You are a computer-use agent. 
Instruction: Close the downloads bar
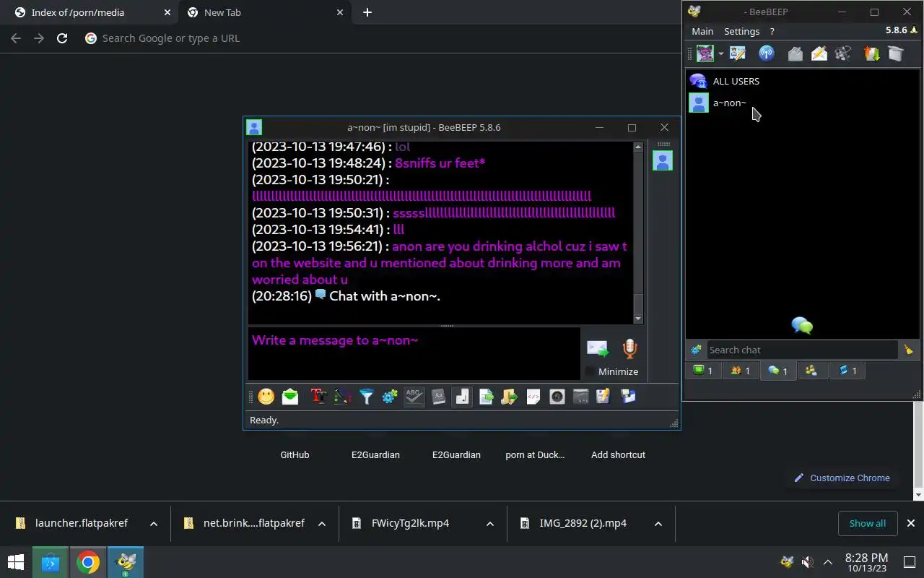click(911, 523)
